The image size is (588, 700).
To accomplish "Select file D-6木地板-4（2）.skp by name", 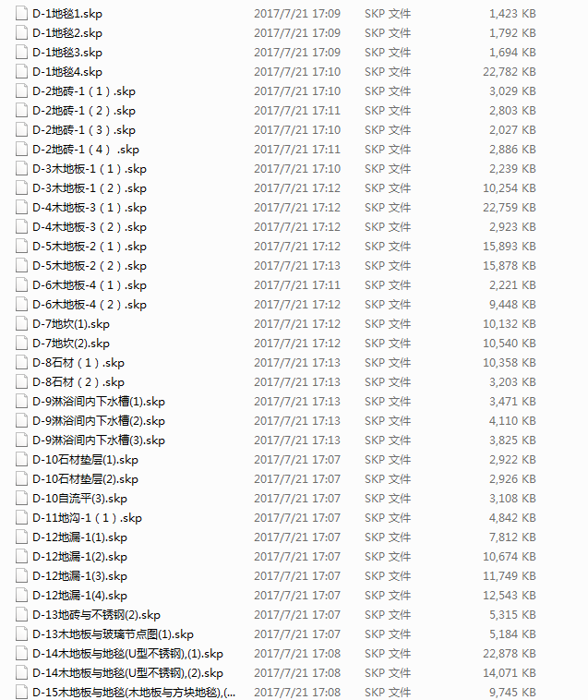I will [90, 305].
